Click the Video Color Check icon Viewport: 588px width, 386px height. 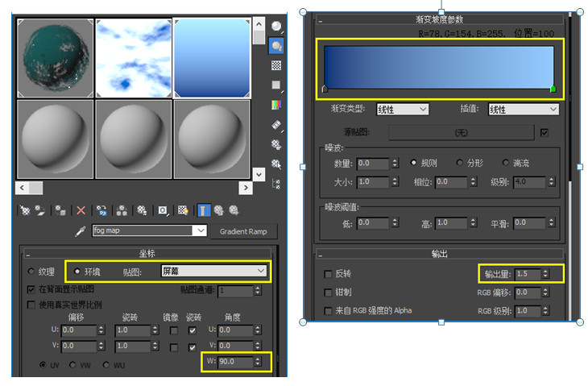point(276,105)
